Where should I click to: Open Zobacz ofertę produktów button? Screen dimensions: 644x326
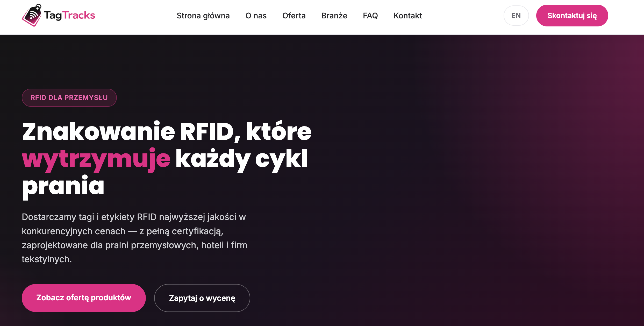[84, 298]
